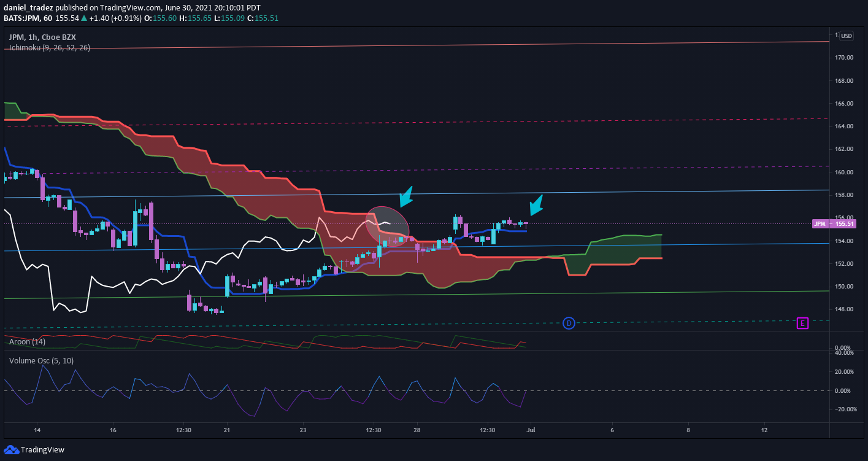This screenshot has width=868, height=461.
Task: Click the JPM 155.51 price tag
Action: 833,224
